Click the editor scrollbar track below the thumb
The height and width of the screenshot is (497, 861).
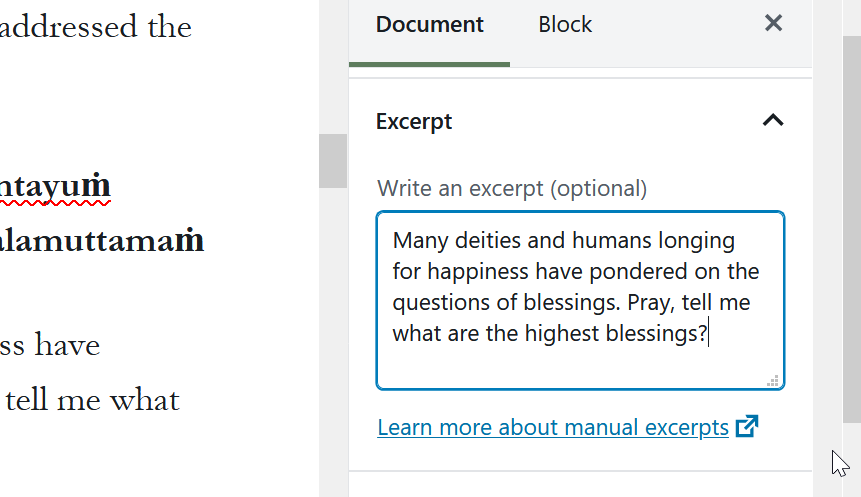[x=333, y=340]
